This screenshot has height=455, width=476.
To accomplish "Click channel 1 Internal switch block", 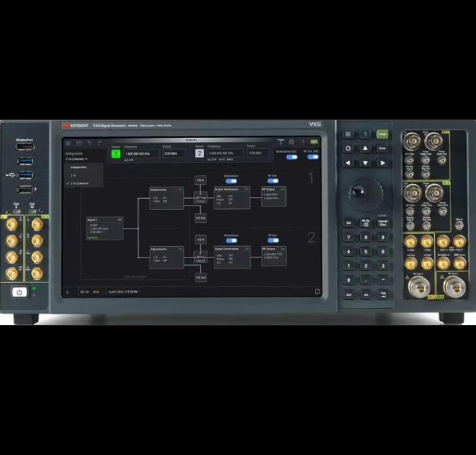I will 200,198.
